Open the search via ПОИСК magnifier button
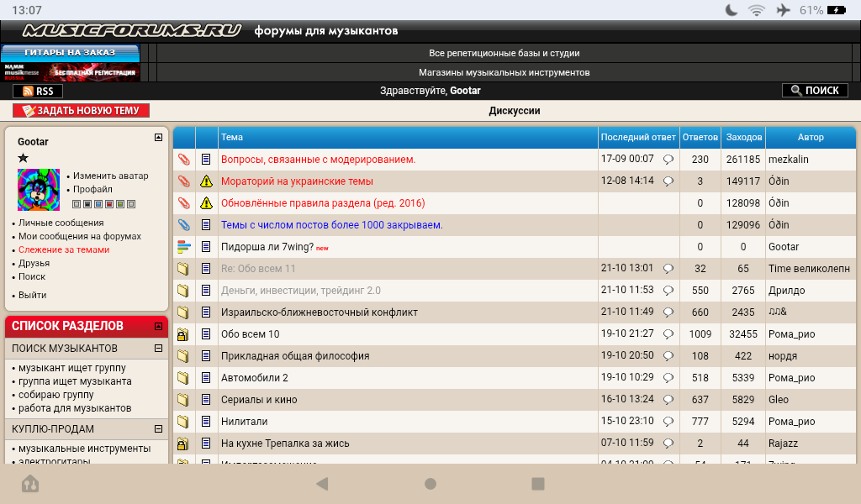This screenshot has height=504, width=861. pyautogui.click(x=814, y=91)
